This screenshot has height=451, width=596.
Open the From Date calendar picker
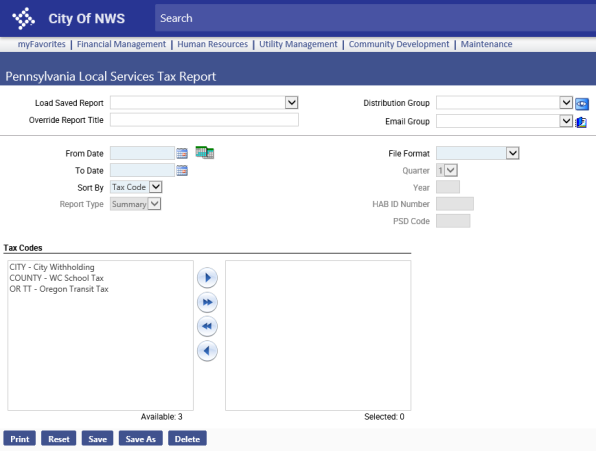click(182, 153)
